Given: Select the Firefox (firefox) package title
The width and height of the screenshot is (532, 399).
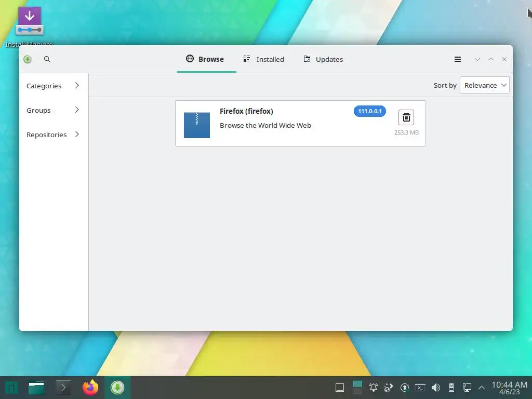Looking at the screenshot, I should click(246, 111).
